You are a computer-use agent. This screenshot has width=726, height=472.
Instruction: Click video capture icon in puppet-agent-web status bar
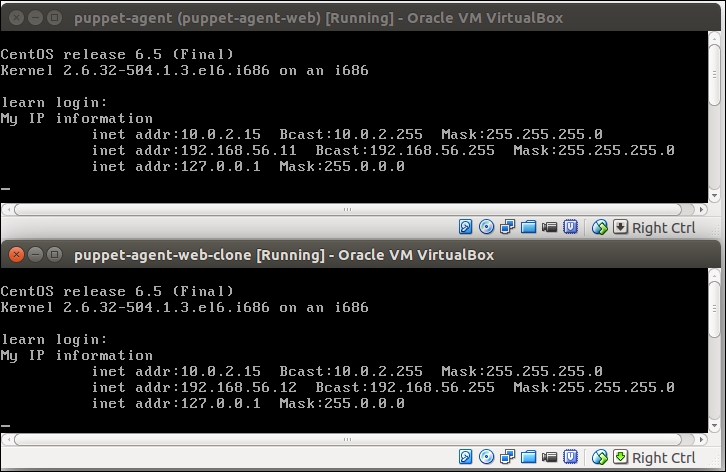coord(550,227)
